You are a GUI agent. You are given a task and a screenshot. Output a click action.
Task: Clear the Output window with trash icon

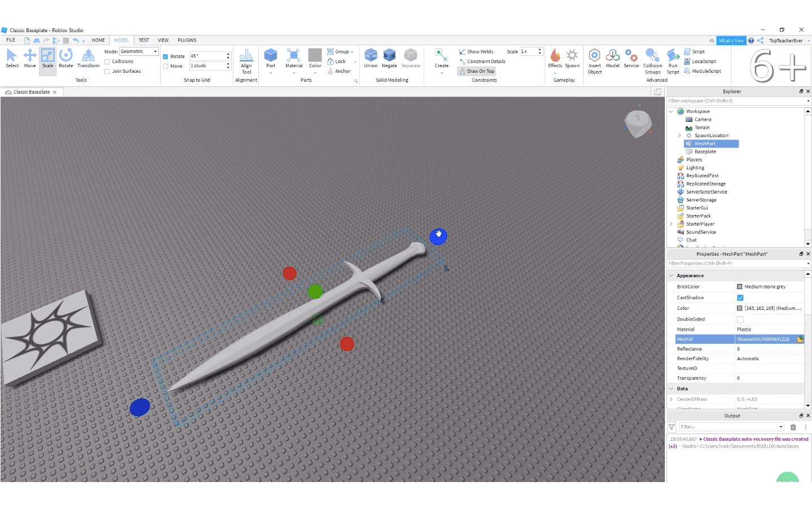pos(793,427)
